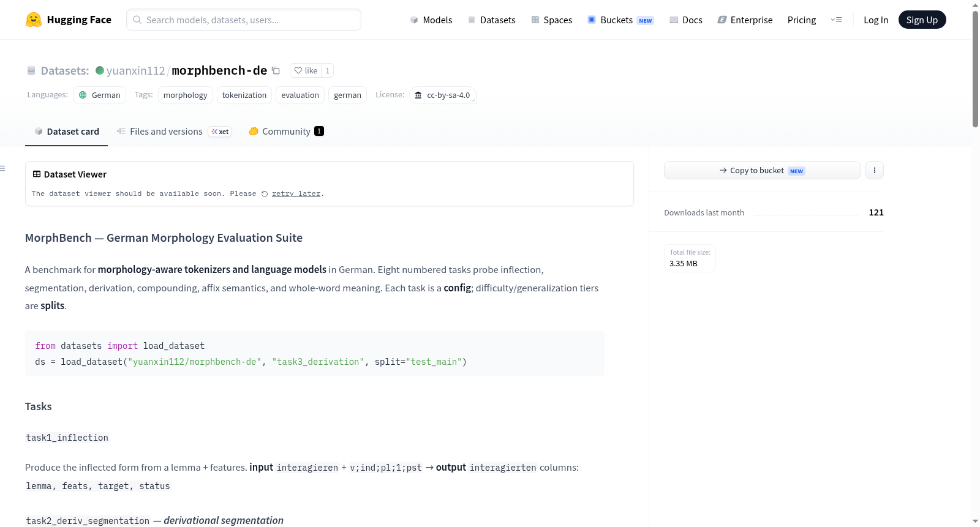
Task: Filter by the tokenization tag
Action: pos(244,95)
